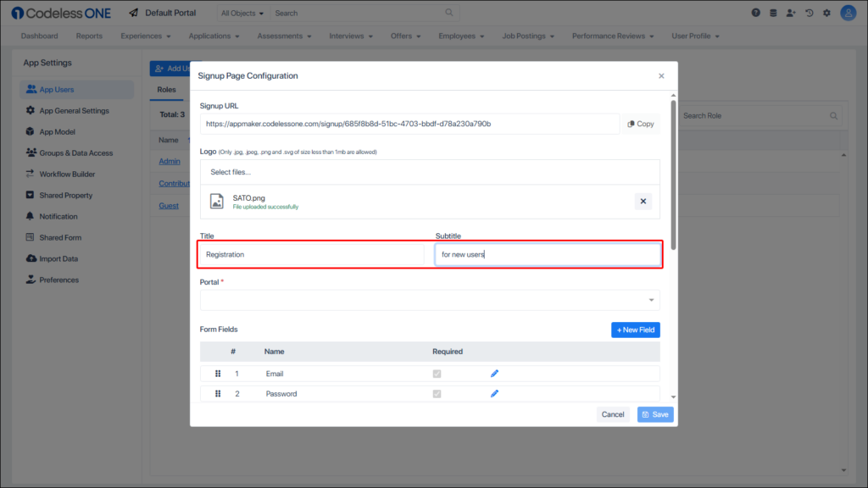The image size is (868, 488).
Task: Click the search magnifier in top search bar
Action: [449, 12]
